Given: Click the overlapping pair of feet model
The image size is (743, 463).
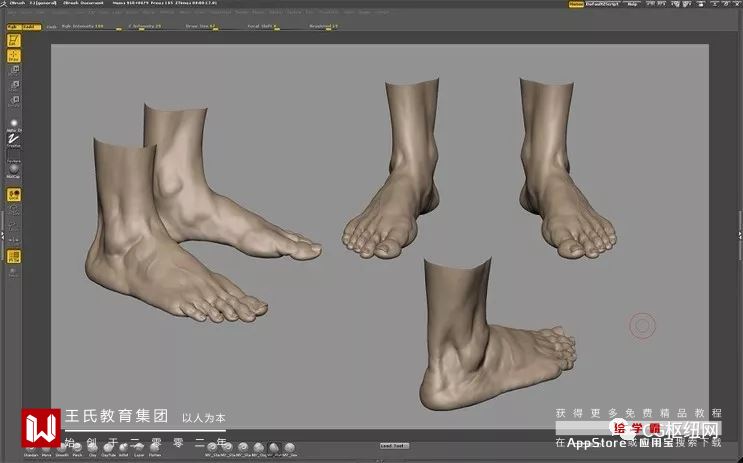Looking at the screenshot, I should click(204, 213).
